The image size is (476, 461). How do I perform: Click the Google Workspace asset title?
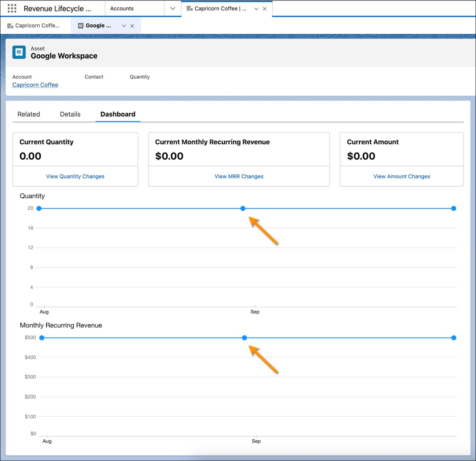[64, 56]
